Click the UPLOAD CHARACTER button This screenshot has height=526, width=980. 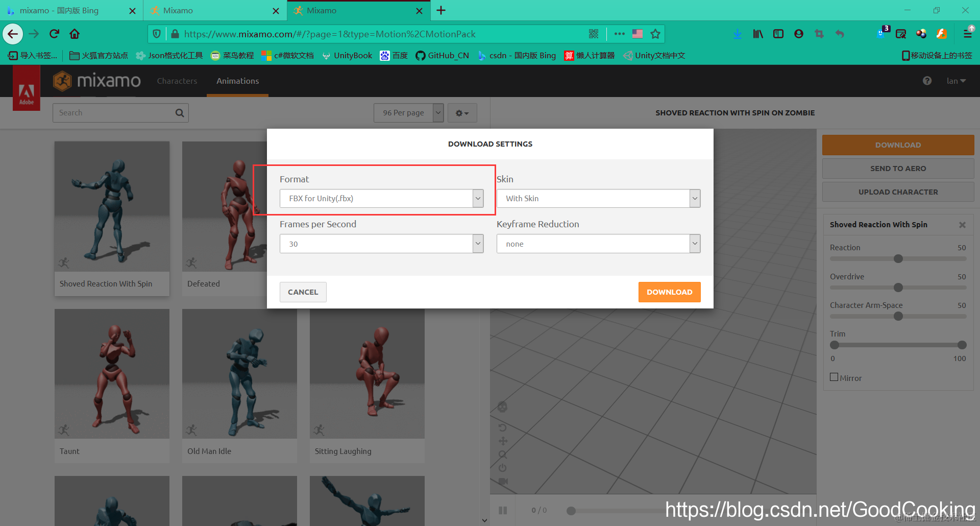coord(898,192)
